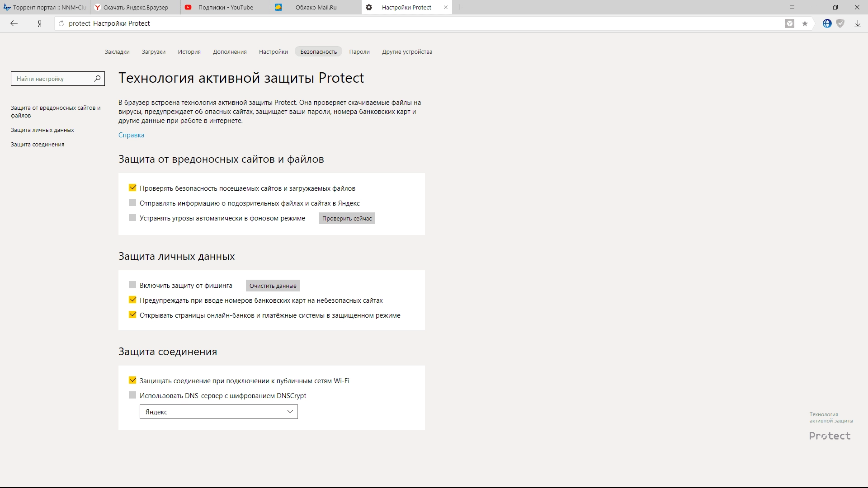Enable sending suspicious file info to Яндекс
This screenshot has width=868, height=488.
(132, 202)
